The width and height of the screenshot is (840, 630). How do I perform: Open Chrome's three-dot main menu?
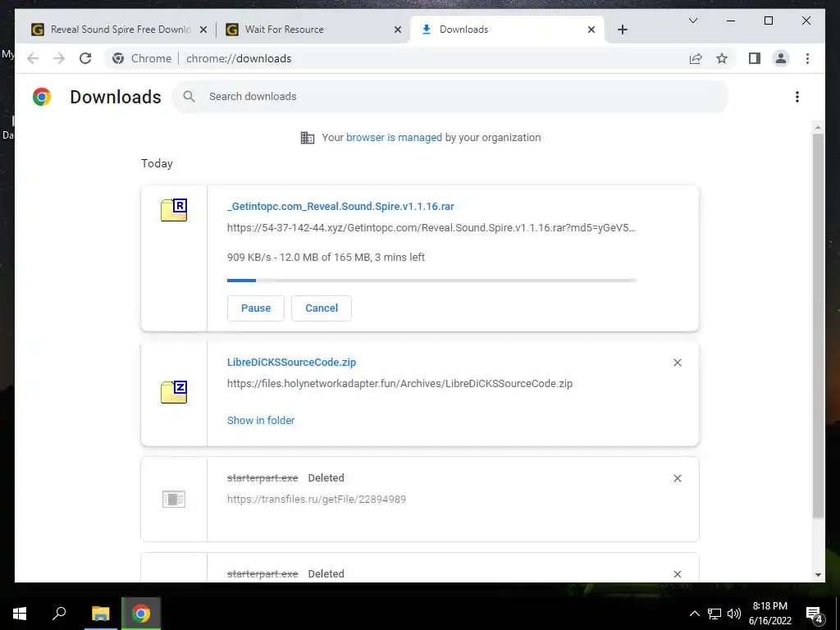pos(807,58)
